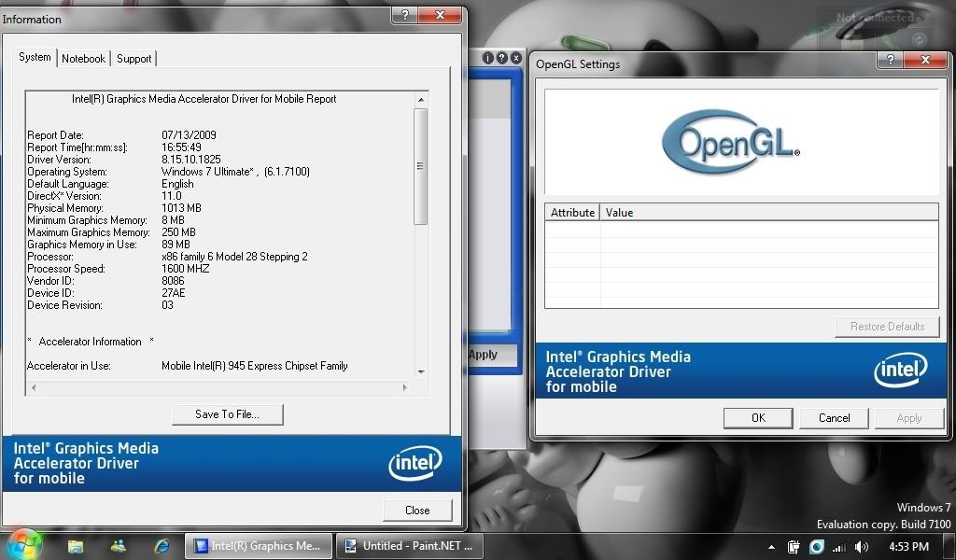Click the power plug battery tray icon
Viewport: 956px width, 560px height.
(794, 547)
